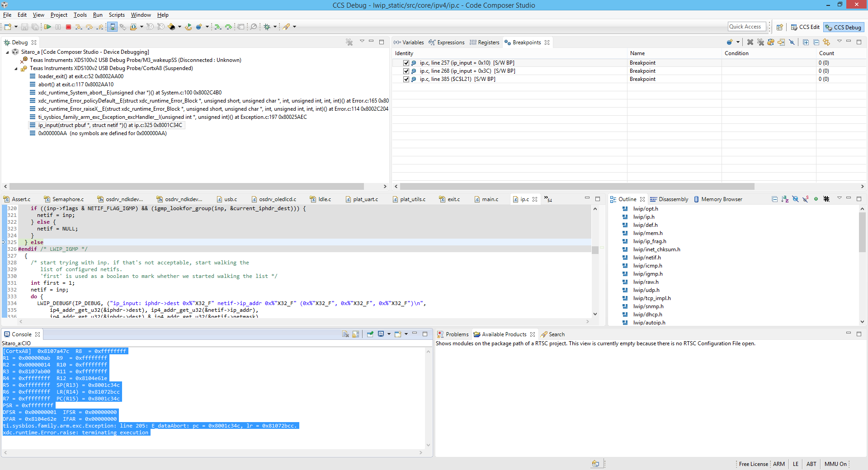This screenshot has height=470, width=868.
Task: Click the Step Over toolbar icon
Action: pyautogui.click(x=90, y=27)
